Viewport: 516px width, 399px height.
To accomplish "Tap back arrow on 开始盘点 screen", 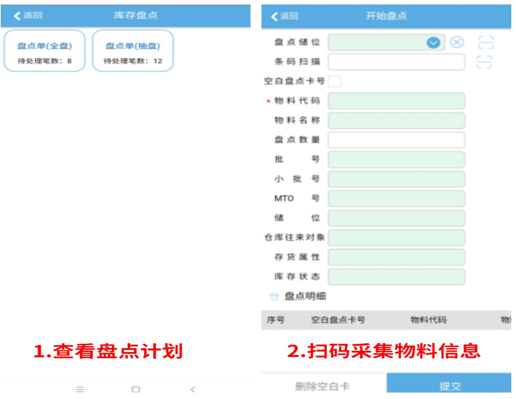I will click(x=274, y=16).
